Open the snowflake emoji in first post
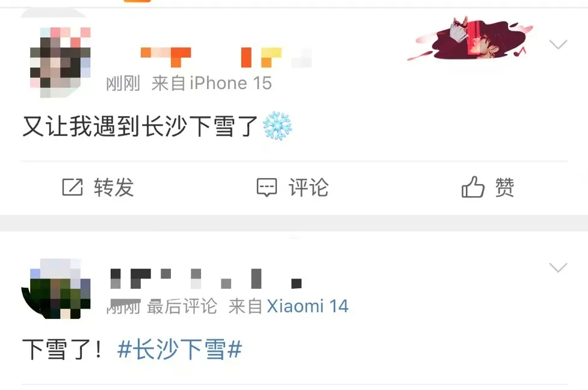This screenshot has width=588, height=390. click(277, 126)
